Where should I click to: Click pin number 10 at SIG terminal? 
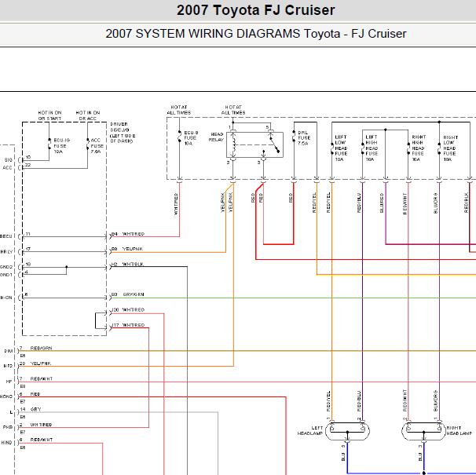pyautogui.click(x=28, y=157)
